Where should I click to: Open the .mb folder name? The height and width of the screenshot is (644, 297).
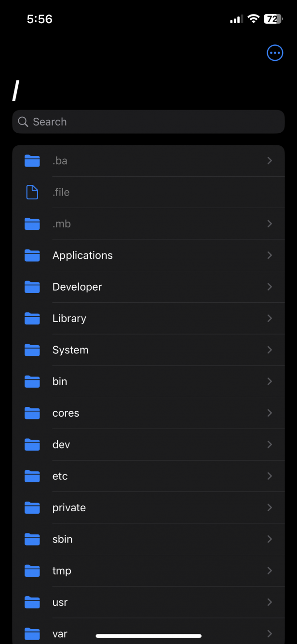(62, 224)
